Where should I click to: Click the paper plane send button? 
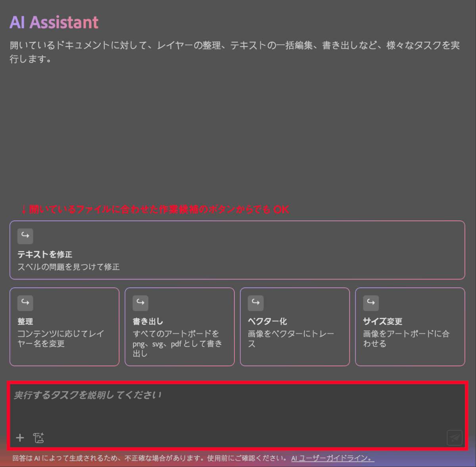455,438
